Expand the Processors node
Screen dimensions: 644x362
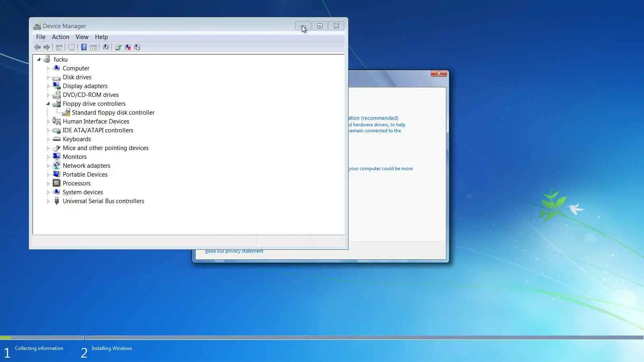(48, 183)
